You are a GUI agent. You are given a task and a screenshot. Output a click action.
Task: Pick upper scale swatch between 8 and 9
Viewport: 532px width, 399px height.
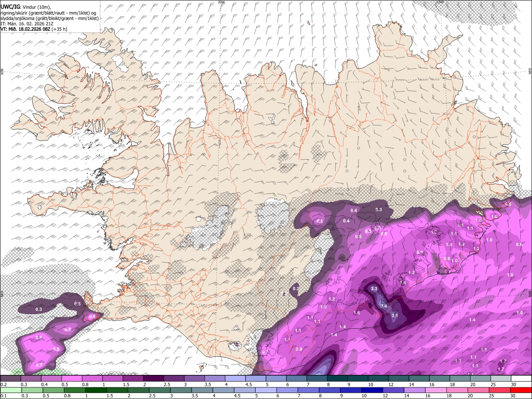coord(337,378)
